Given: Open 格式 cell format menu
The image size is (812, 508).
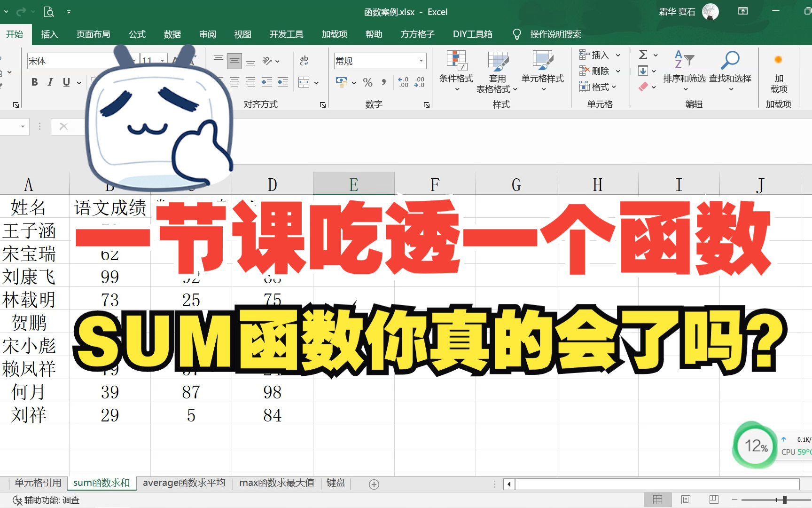Looking at the screenshot, I should click(598, 87).
